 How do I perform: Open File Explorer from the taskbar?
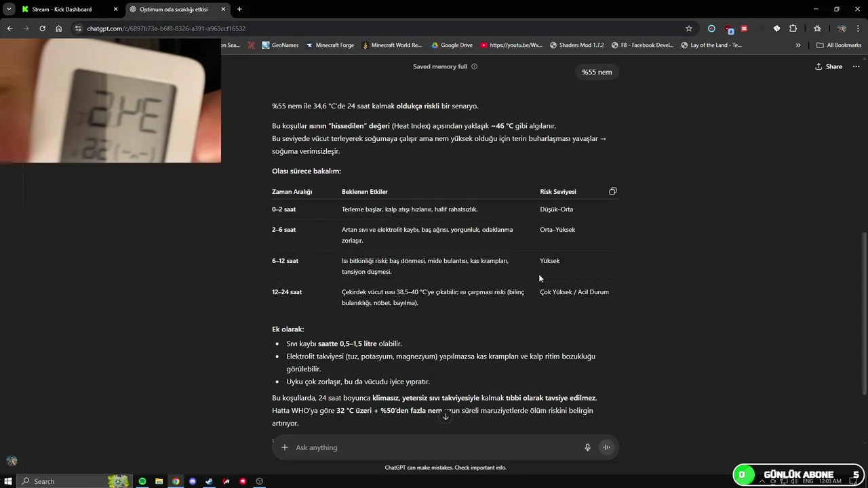tap(159, 481)
